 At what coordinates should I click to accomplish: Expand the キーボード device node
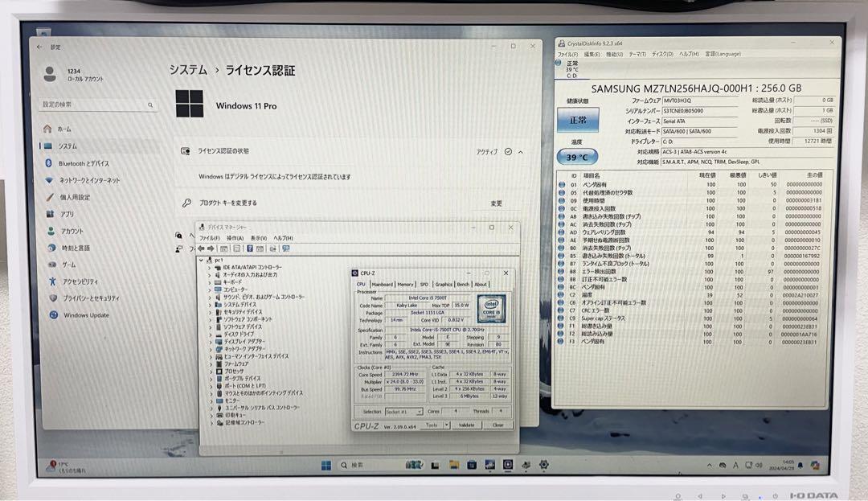click(210, 282)
